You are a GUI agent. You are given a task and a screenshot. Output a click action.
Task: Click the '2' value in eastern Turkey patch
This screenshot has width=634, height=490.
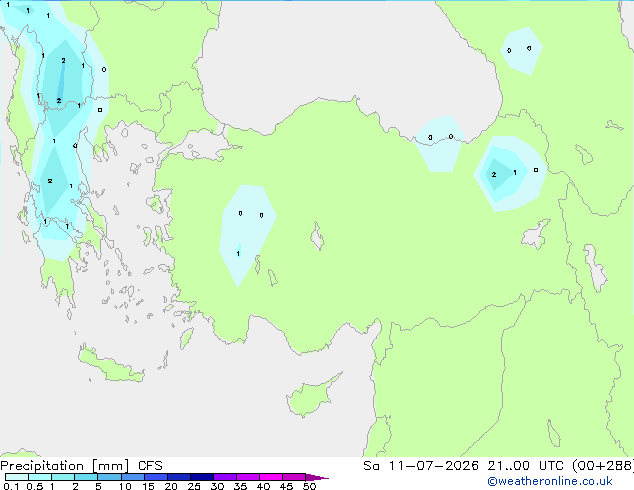coord(494,175)
